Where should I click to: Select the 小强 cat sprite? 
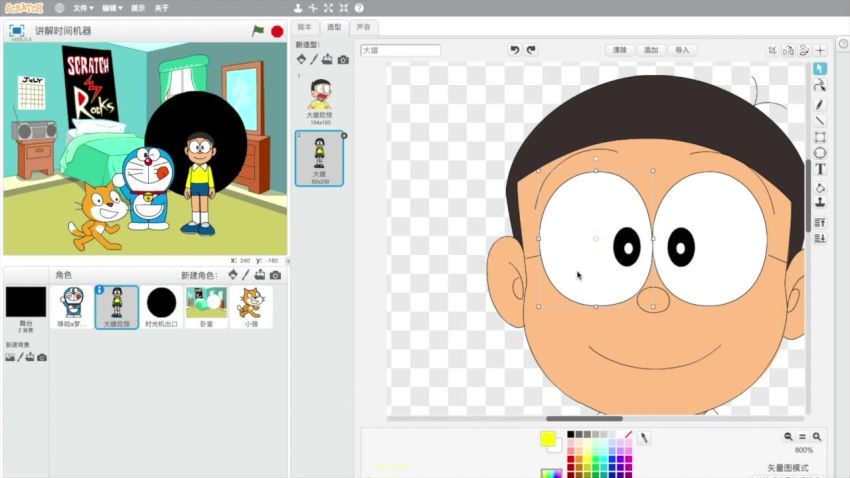(252, 307)
